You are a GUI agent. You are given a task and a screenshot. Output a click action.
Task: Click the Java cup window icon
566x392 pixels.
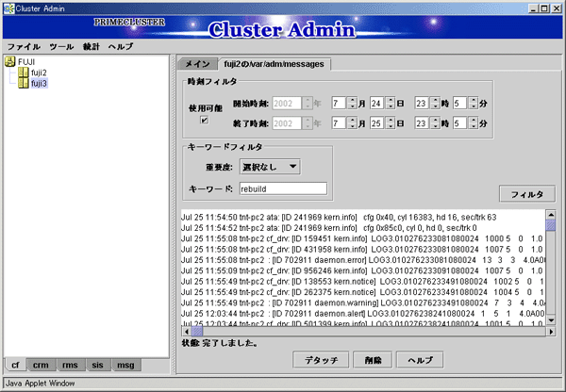click(x=8, y=7)
